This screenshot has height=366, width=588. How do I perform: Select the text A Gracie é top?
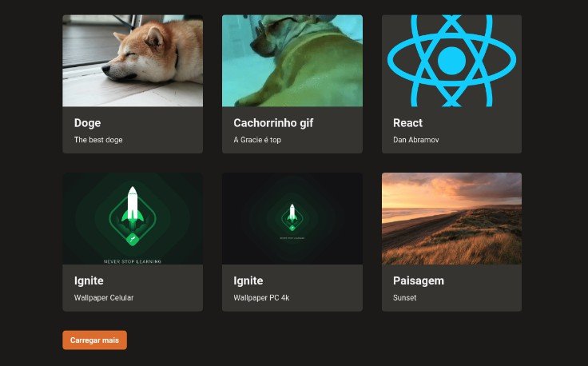tap(257, 140)
